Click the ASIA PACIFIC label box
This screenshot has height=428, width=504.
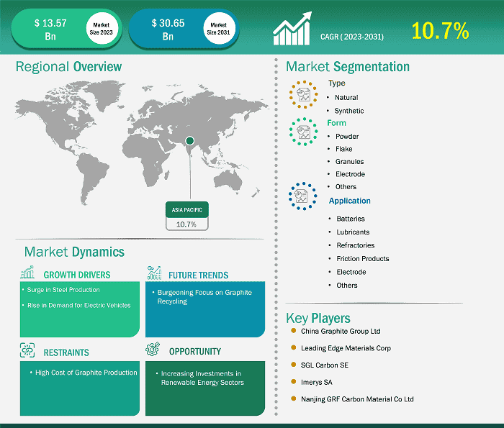tap(187, 209)
